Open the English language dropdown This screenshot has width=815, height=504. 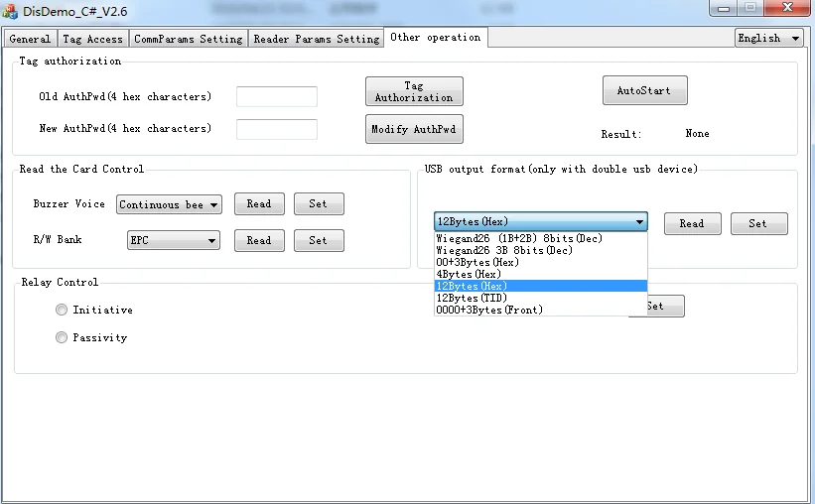click(x=768, y=38)
